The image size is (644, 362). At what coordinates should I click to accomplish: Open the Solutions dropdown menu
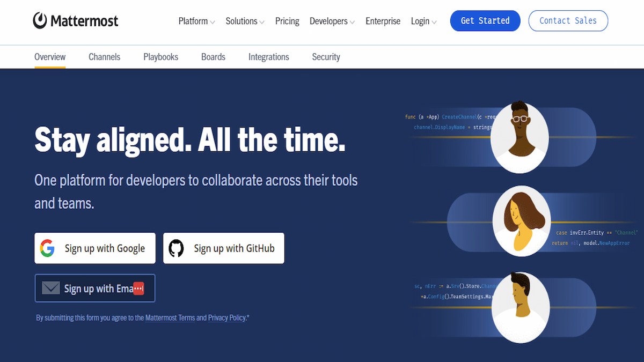245,21
